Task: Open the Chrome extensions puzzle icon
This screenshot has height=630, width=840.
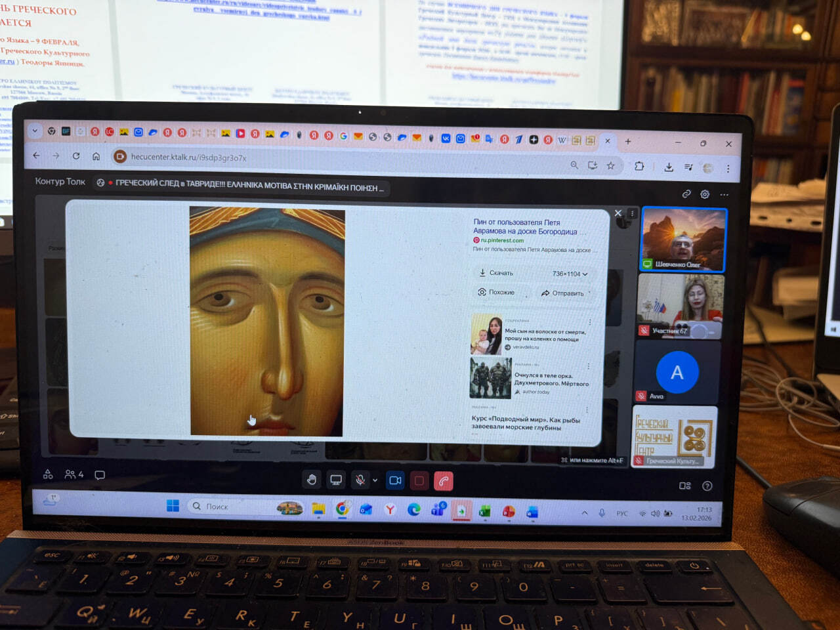Action: [x=639, y=166]
